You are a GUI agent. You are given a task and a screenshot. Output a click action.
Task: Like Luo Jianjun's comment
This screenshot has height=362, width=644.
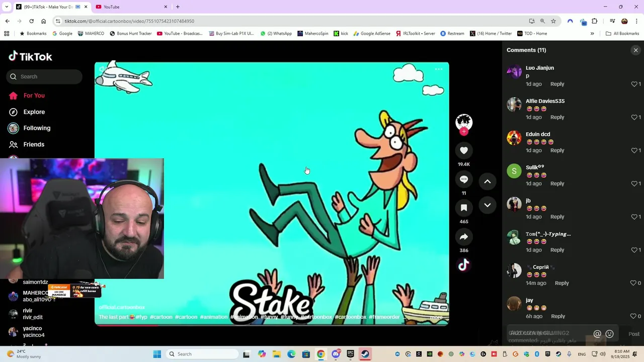[634, 84]
